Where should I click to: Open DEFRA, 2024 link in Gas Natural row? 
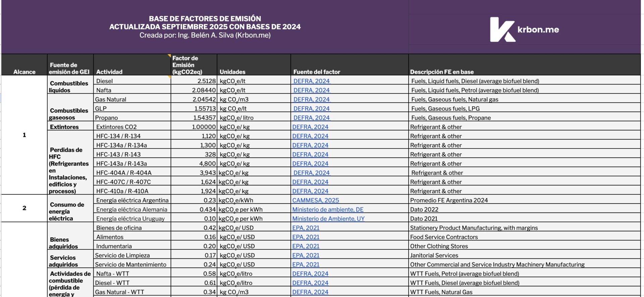click(311, 100)
